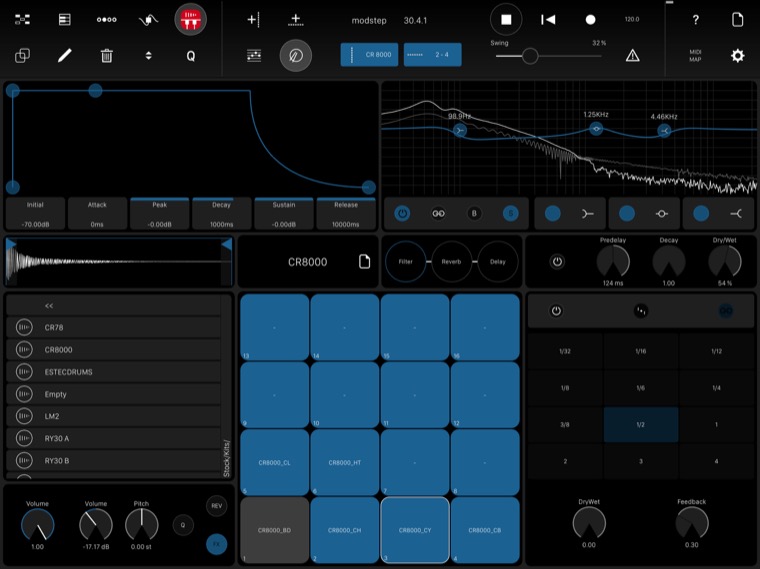Image resolution: width=760 pixels, height=569 pixels.
Task: Open the session view icon at top left
Action: coord(22,20)
